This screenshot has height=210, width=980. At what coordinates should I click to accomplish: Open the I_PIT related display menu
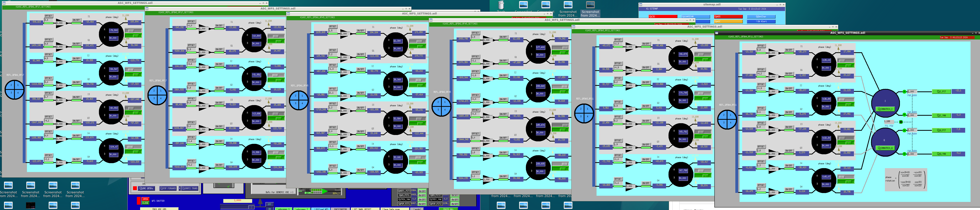click(x=942, y=91)
